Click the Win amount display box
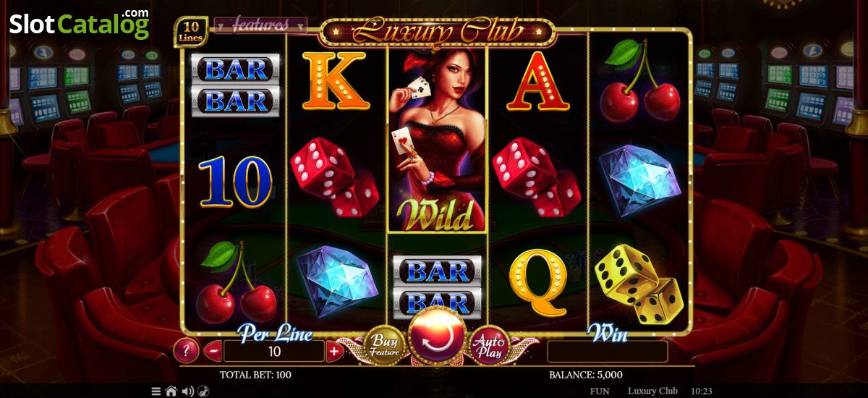 (608, 352)
